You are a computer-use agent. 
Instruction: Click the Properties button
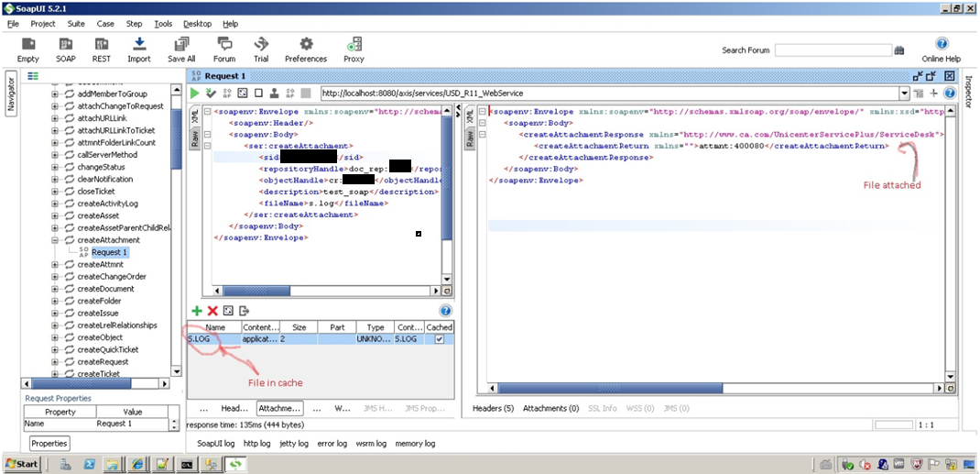coord(49,444)
